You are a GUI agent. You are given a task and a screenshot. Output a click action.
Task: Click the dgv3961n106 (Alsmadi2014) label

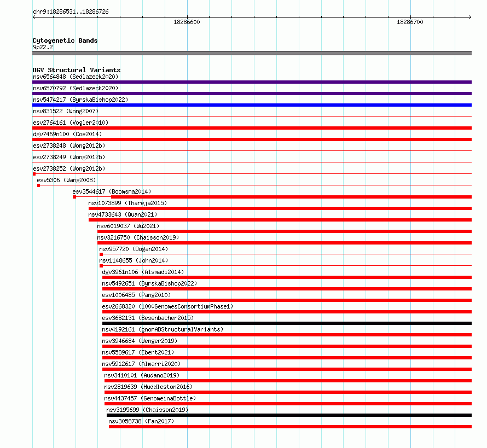point(143,272)
